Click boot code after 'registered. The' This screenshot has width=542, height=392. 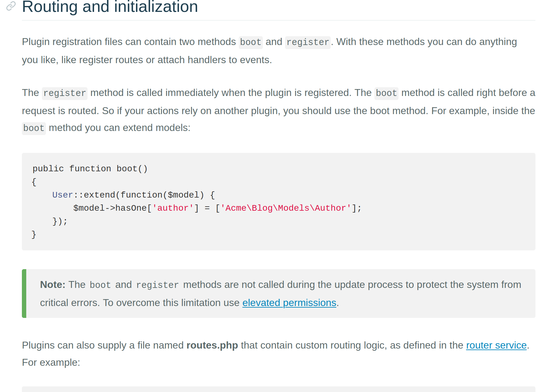[386, 93]
